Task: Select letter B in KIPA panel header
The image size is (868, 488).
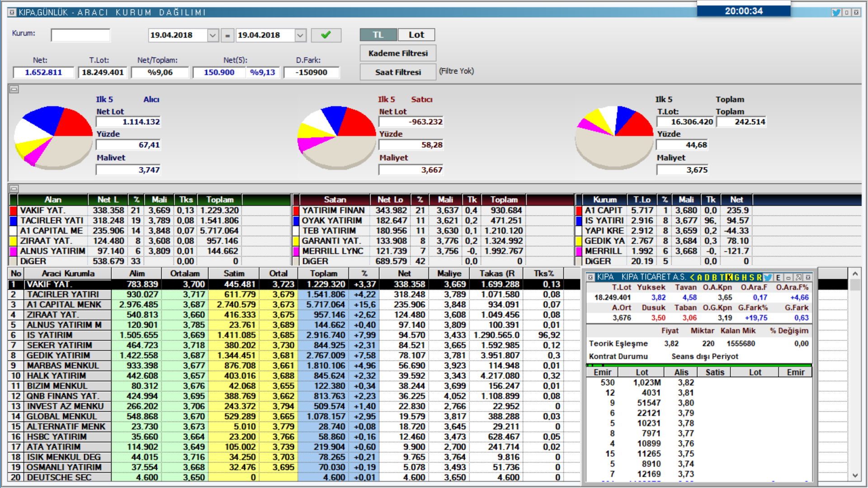Action: (x=714, y=277)
